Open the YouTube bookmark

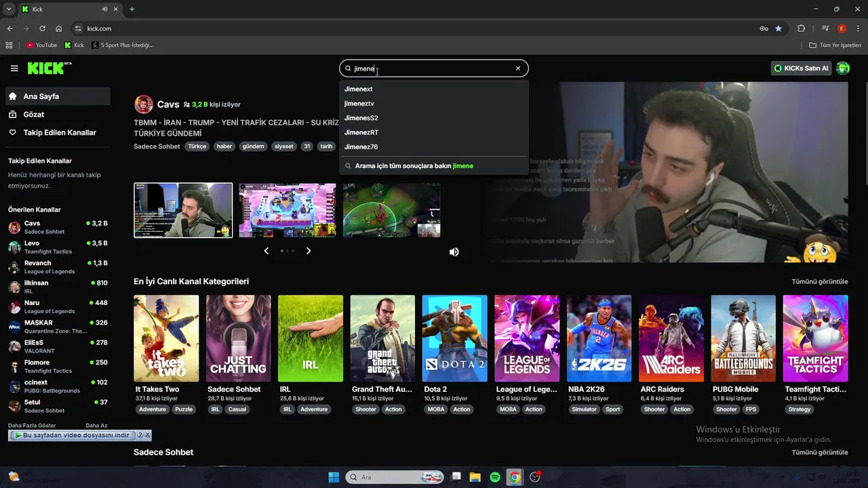coord(41,45)
